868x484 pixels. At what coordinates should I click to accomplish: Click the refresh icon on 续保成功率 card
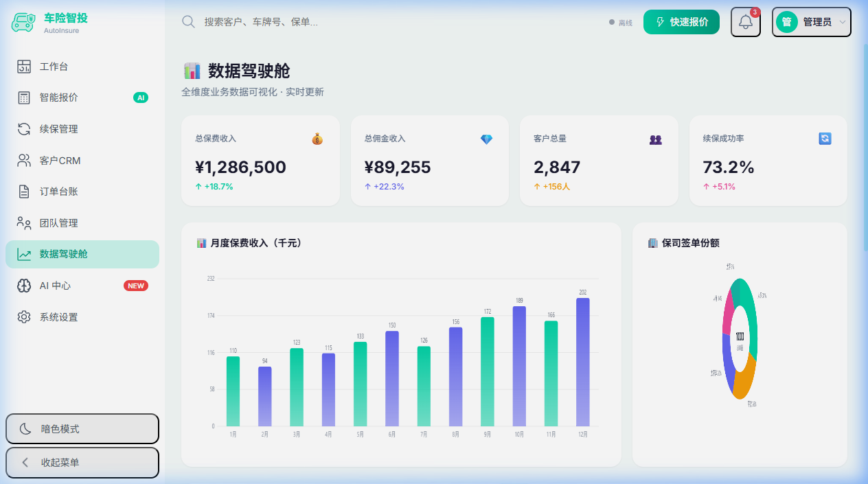coord(825,139)
